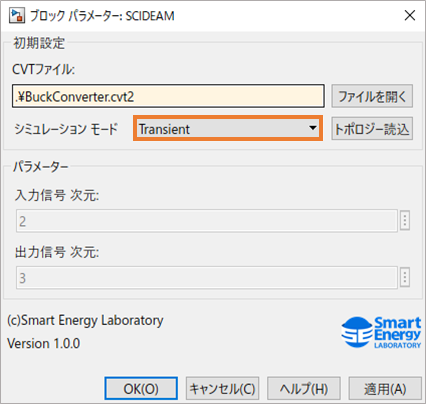426x404 pixels.
Task: Open help with the ヘルプ(H) button
Action: tap(304, 388)
